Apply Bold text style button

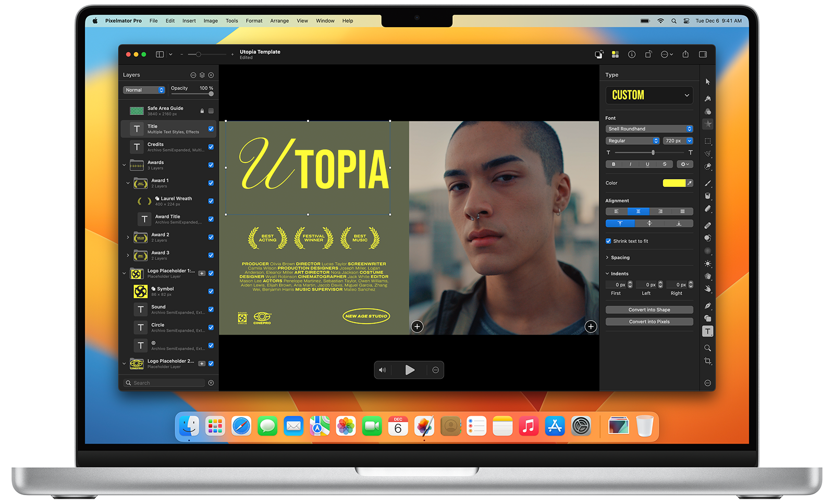coord(614,164)
